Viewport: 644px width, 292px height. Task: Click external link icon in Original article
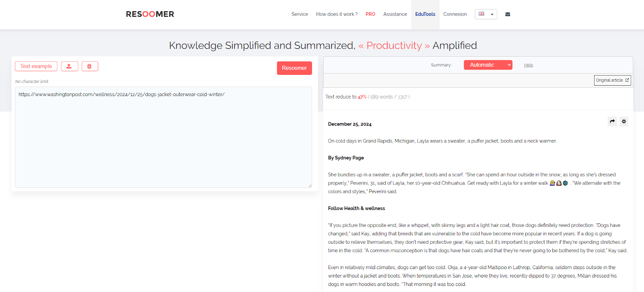click(627, 80)
